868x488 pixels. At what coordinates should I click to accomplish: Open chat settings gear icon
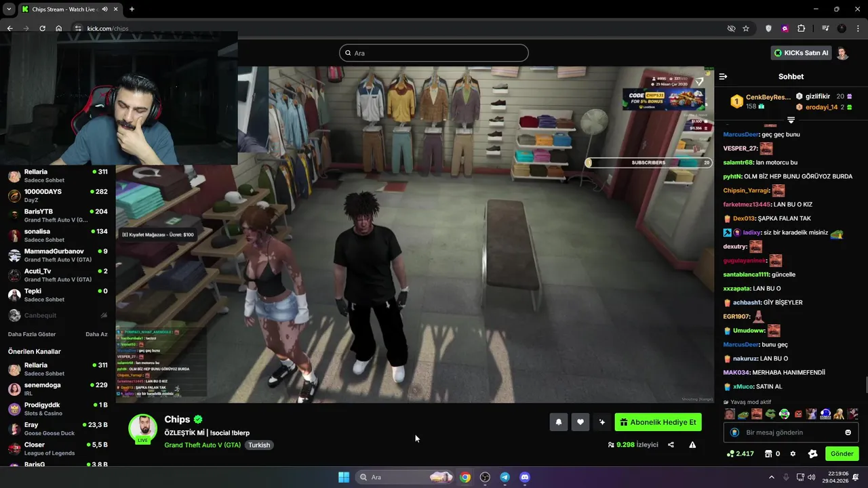pos(793,453)
